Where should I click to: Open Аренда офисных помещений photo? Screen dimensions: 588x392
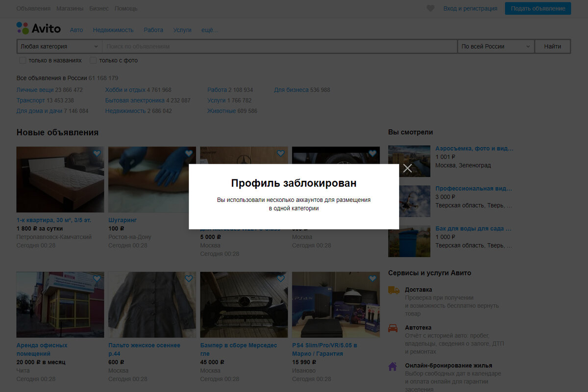(60, 304)
